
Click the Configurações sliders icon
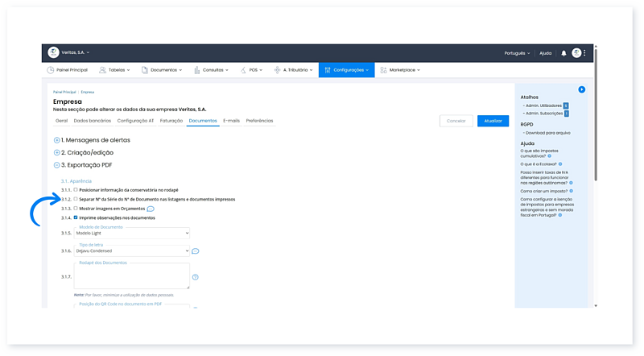point(328,70)
